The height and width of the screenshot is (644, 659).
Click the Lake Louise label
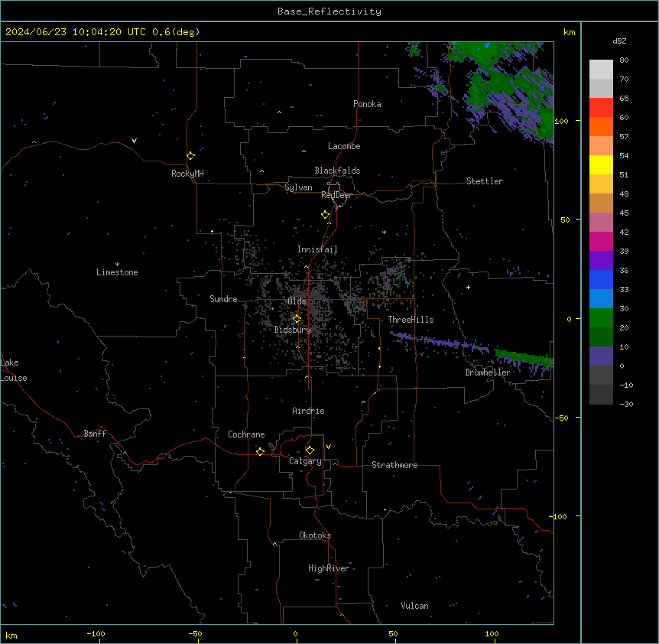[14, 370]
